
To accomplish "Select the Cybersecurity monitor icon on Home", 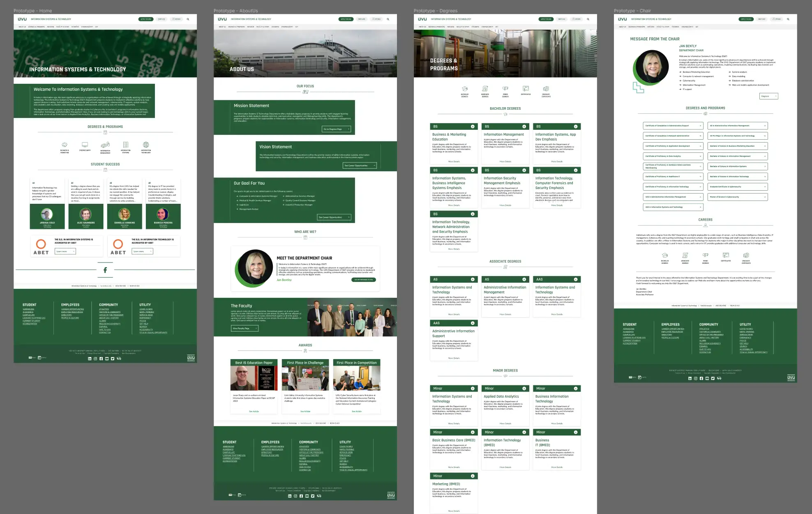I will (x=85, y=145).
